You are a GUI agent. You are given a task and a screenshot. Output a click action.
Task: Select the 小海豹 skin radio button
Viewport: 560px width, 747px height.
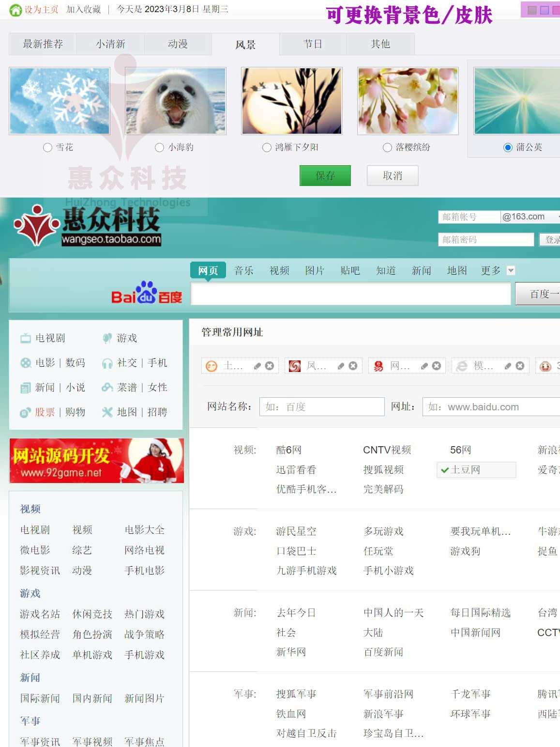(159, 147)
